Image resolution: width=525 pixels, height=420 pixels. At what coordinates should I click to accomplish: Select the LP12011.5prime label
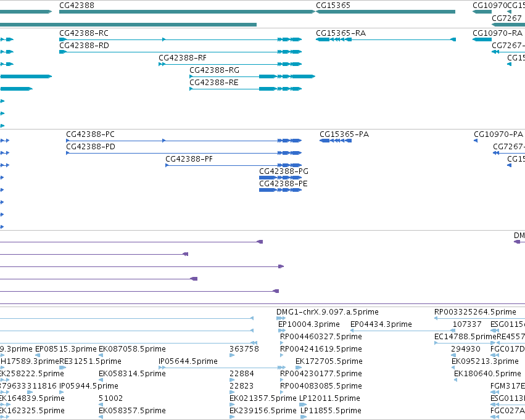click(330, 399)
